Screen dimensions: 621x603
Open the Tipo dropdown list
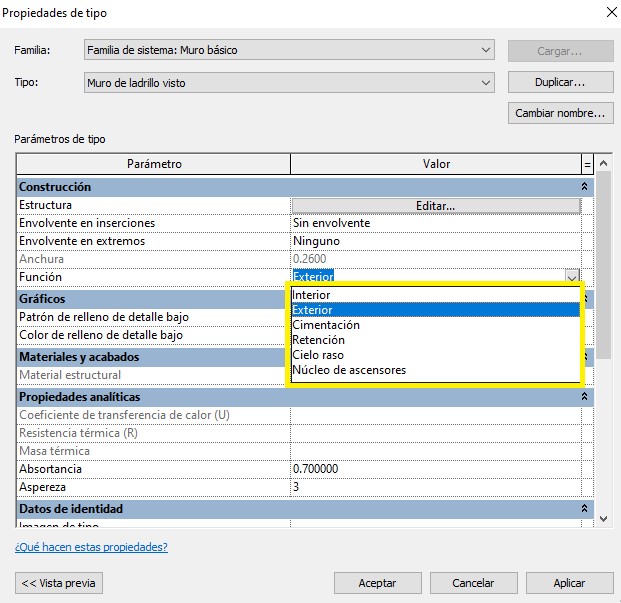pos(290,83)
